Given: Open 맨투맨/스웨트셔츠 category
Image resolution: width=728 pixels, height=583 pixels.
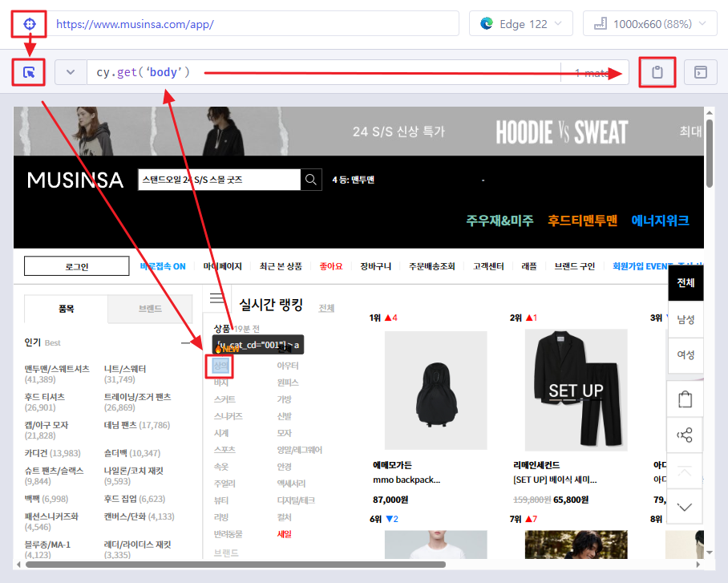Looking at the screenshot, I should point(57,369).
